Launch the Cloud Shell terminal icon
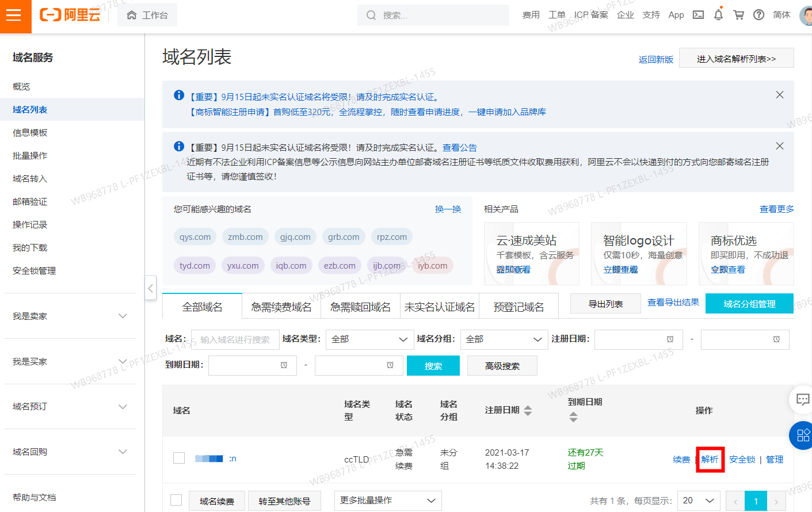 [x=698, y=15]
